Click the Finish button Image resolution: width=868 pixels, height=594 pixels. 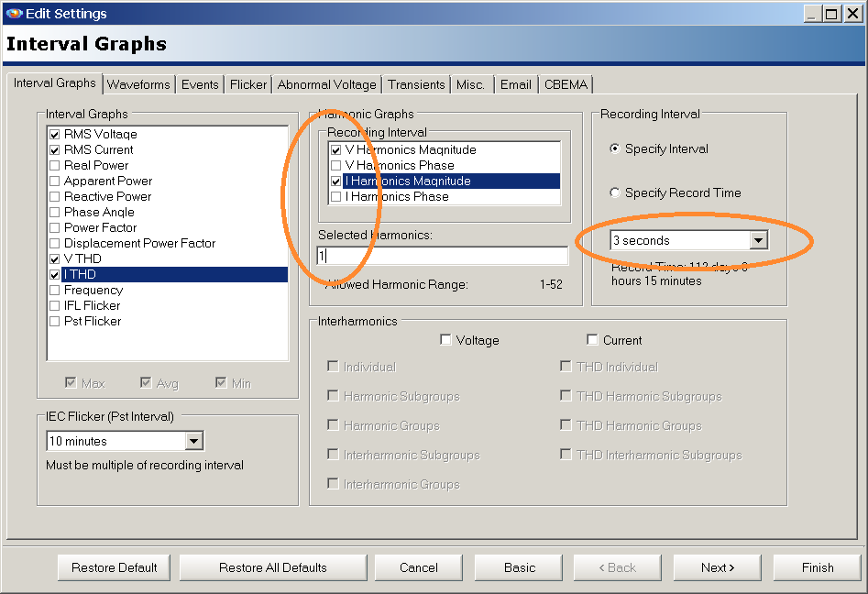click(x=816, y=566)
